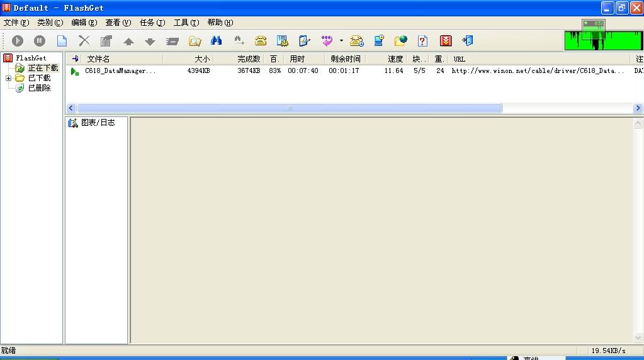Click the exit door icon in toolbar
Image resolution: width=644 pixels, height=360 pixels.
click(x=468, y=41)
